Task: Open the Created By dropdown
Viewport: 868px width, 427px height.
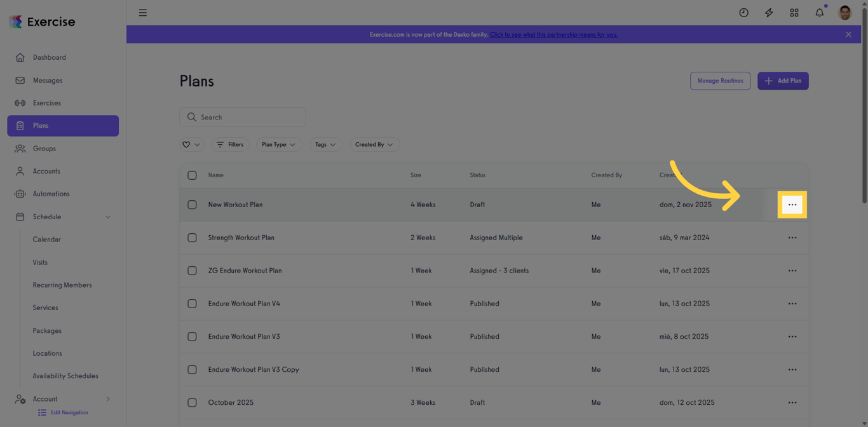Action: point(374,145)
